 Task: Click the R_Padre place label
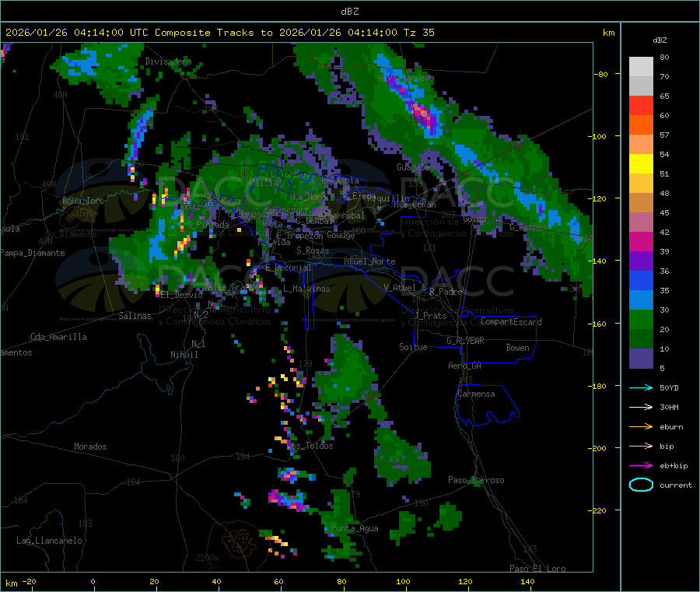pyautogui.click(x=446, y=292)
